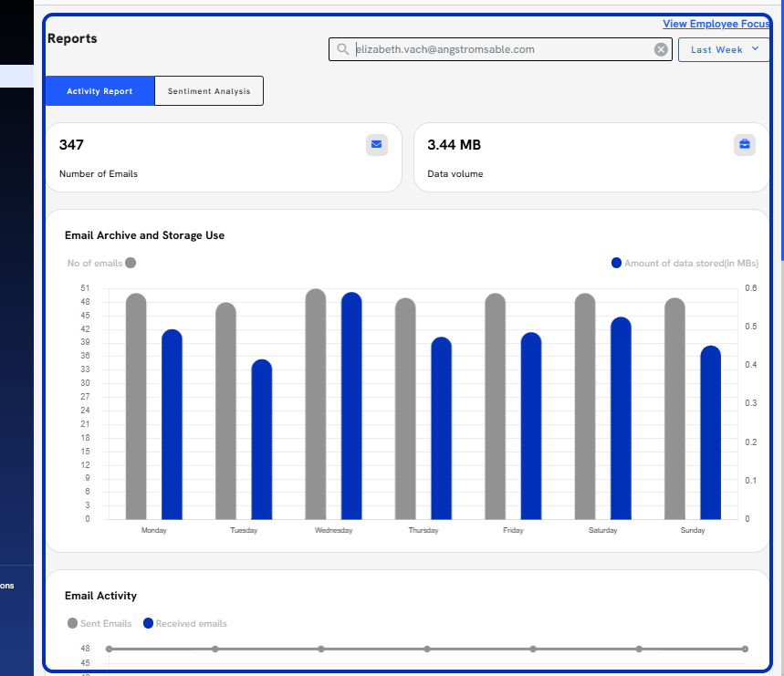Click the Wednesday axis label

(333, 530)
